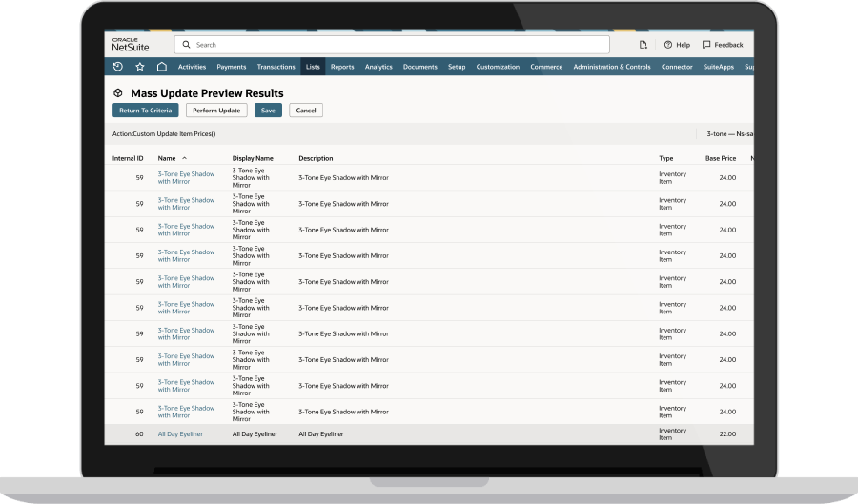This screenshot has width=858, height=504.
Task: Open the first 3-Tone Eye Shadow with Mirror link
Action: (x=186, y=177)
